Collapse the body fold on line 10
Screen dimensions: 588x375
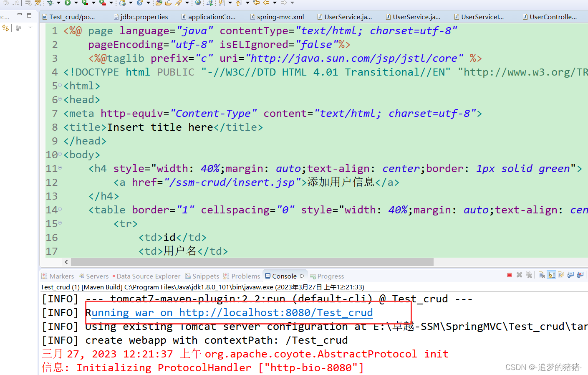click(x=60, y=155)
